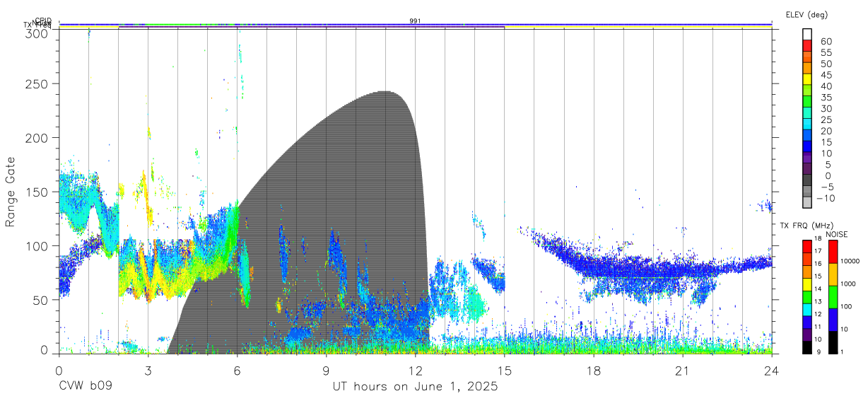Click the white top segment of ELEV colorbar
The width and height of the screenshot is (868, 401).
point(807,35)
